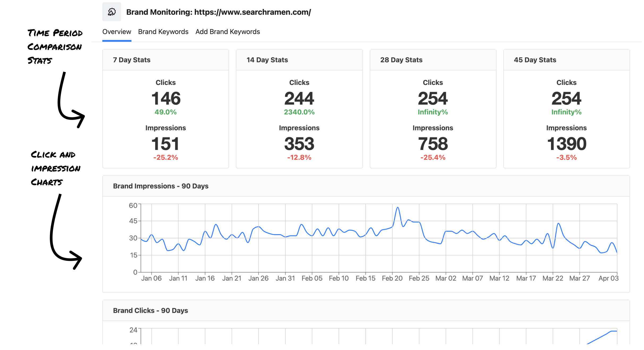Click the Brand Clicks - 90 Days heading
644x350 pixels.
pos(150,310)
